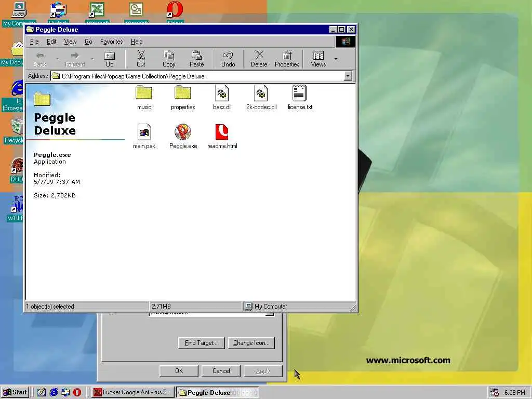Click Change Icon button in properties dialog
This screenshot has height=399, width=532.
point(251,343)
